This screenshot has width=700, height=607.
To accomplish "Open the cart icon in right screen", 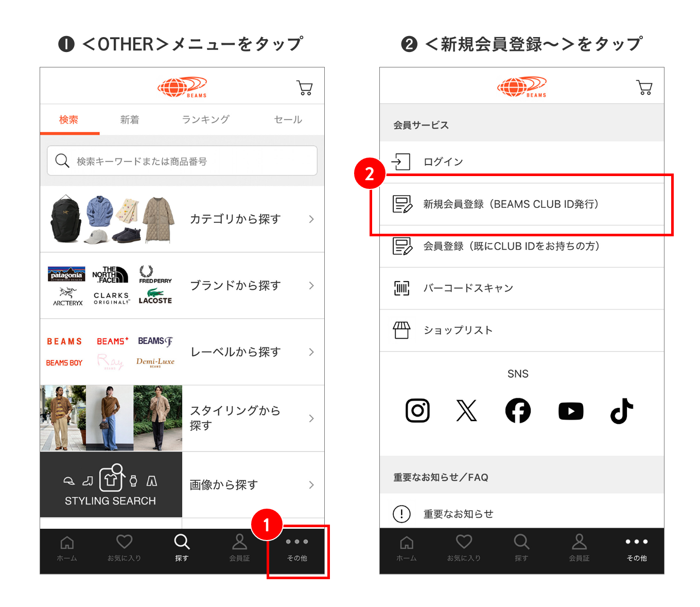I will point(644,88).
